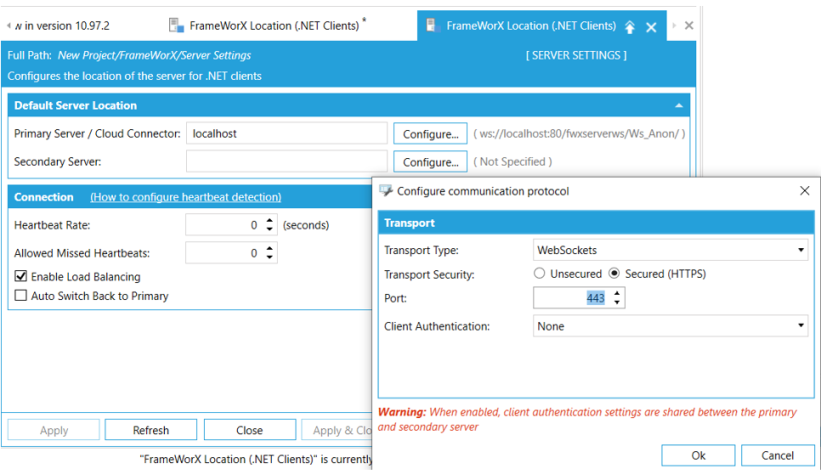Click the tab scroll right arrow

[x=674, y=25]
